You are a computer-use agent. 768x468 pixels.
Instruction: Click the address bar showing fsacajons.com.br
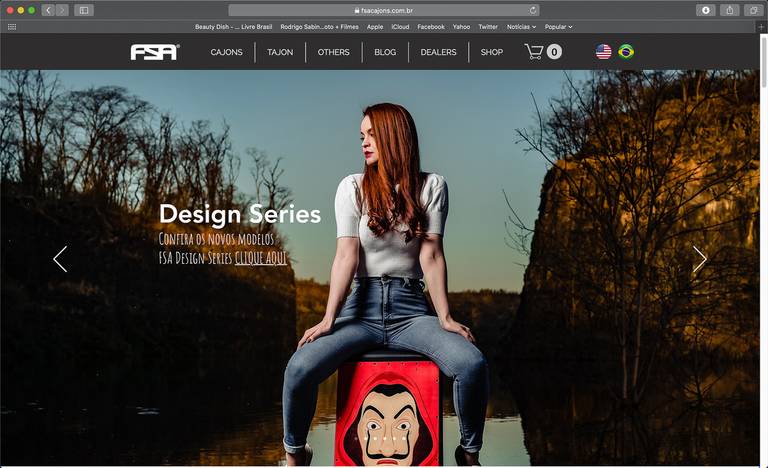tap(384, 10)
